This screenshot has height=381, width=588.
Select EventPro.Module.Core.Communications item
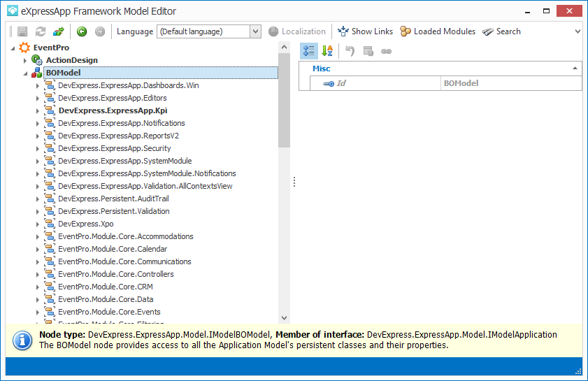[x=124, y=261]
